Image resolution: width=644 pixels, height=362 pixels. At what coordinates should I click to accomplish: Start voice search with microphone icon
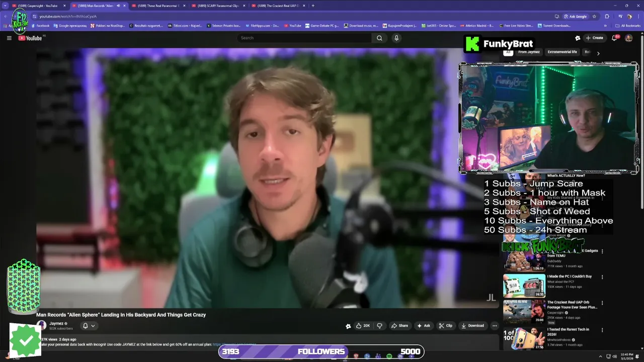pyautogui.click(x=396, y=38)
